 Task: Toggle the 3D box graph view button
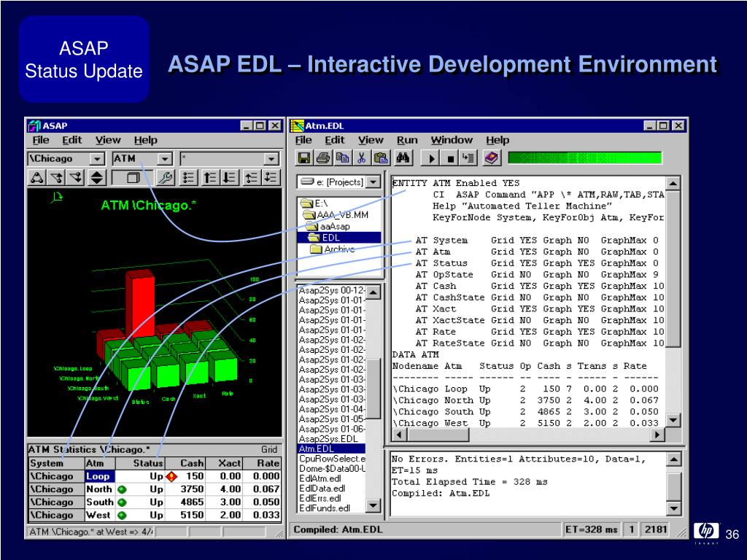click(x=133, y=178)
